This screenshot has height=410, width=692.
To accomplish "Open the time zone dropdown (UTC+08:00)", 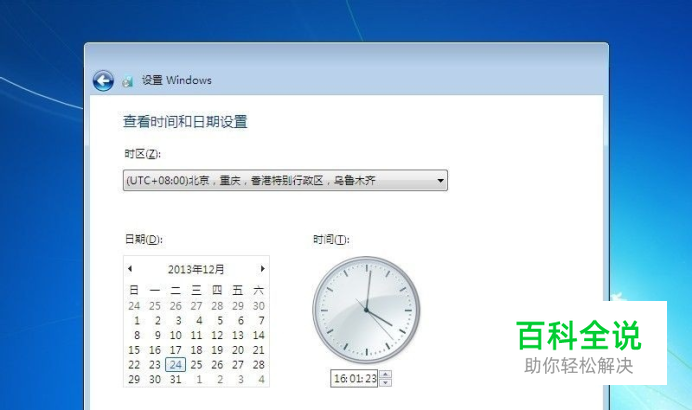I will 285,180.
